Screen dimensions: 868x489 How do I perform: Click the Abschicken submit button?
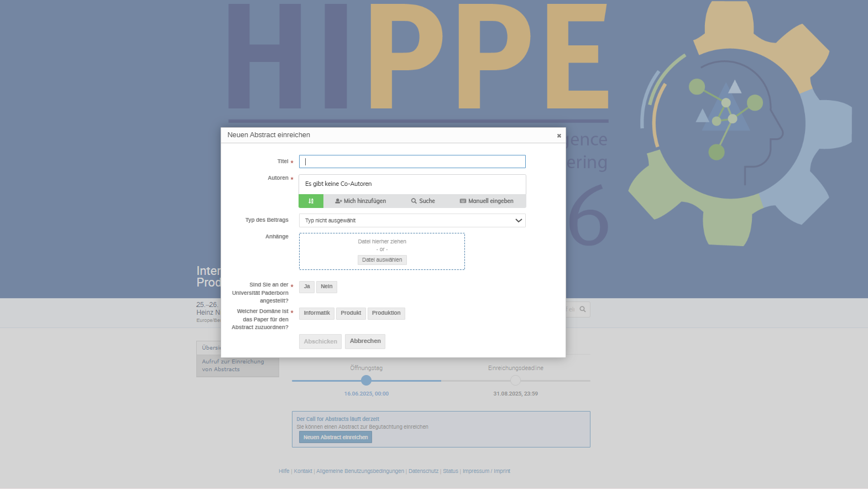(x=320, y=341)
